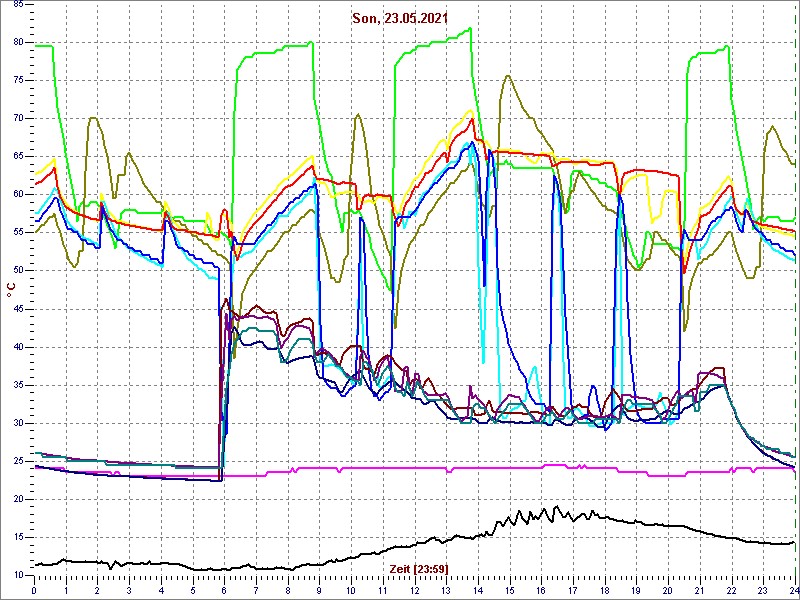The image size is (800, 600).
Task: Click the bright green curve peak near 82°C
Action: pyautogui.click(x=470, y=28)
